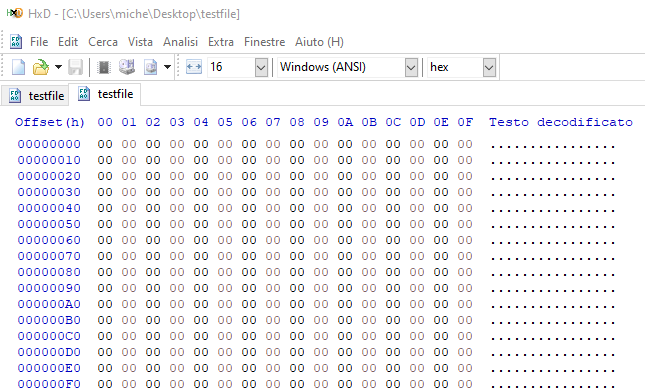This screenshot has width=645, height=392.
Task: Open the Finestre menu
Action: coord(264,42)
